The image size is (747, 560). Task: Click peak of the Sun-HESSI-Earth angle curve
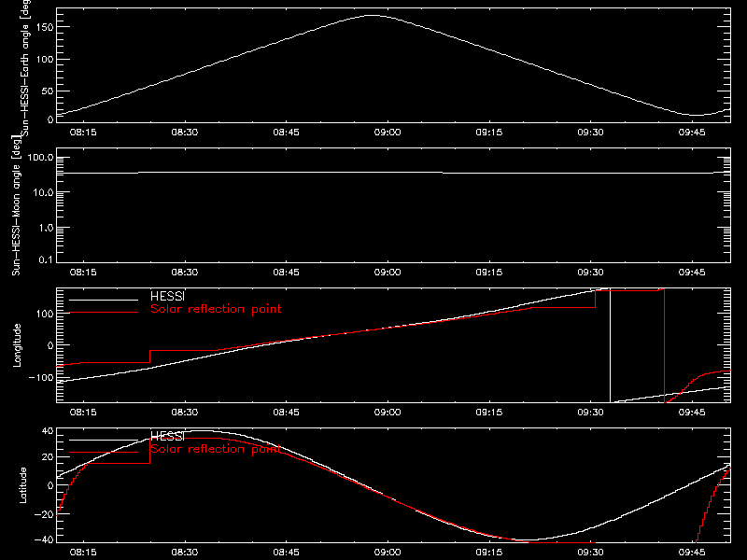(372, 16)
